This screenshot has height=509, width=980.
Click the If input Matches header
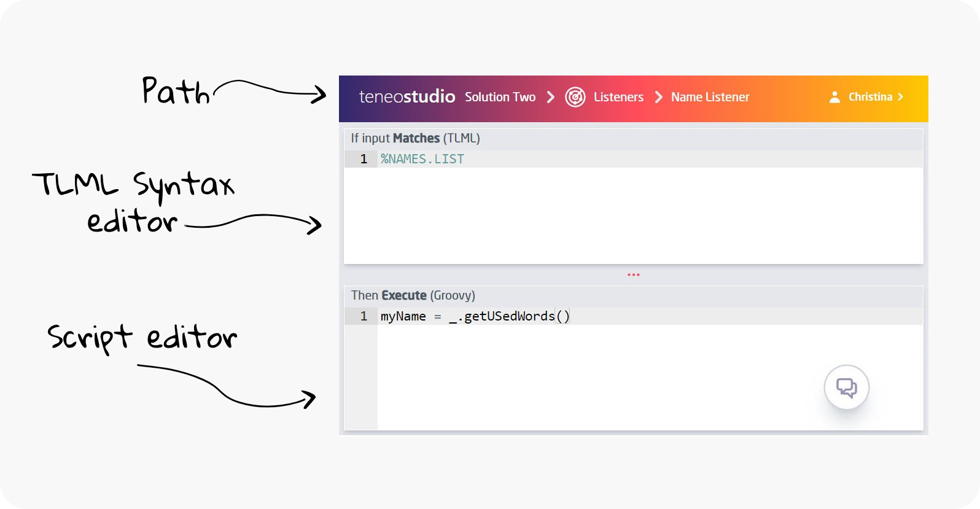coord(415,138)
